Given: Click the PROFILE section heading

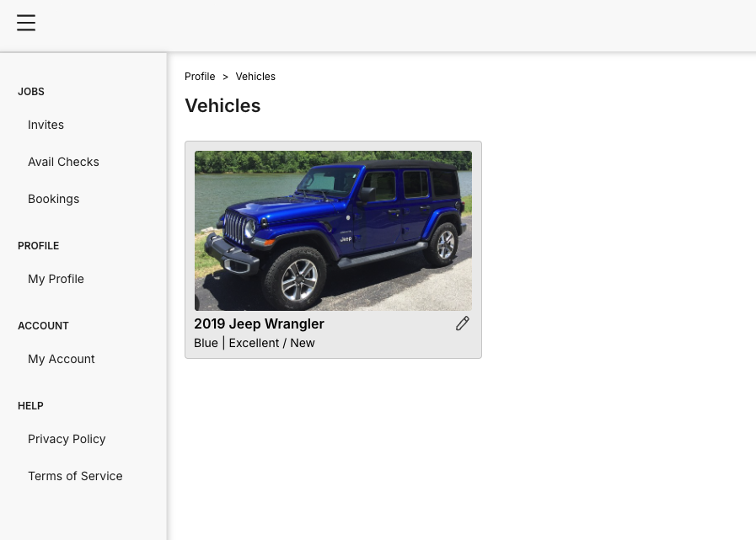Looking at the screenshot, I should tap(39, 246).
